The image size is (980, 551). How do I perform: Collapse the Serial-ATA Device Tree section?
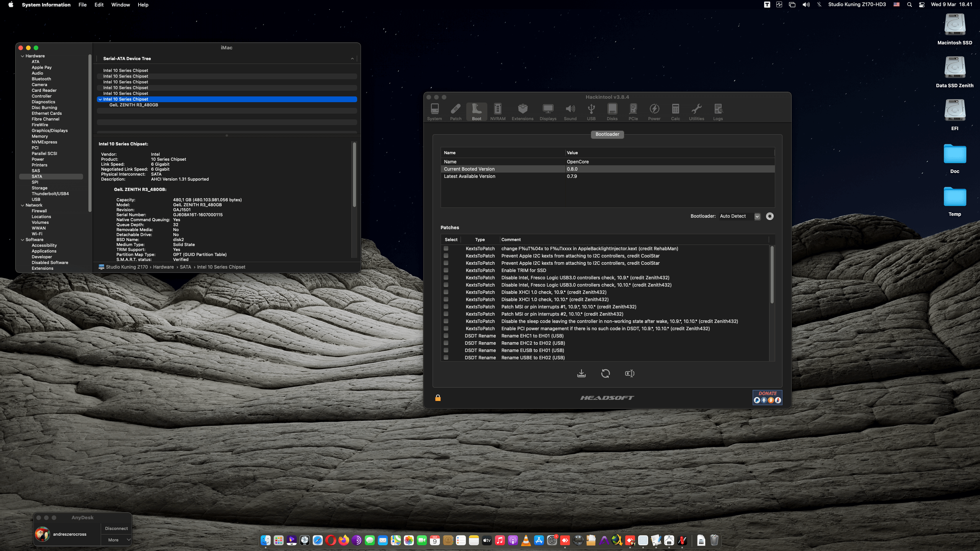352,59
